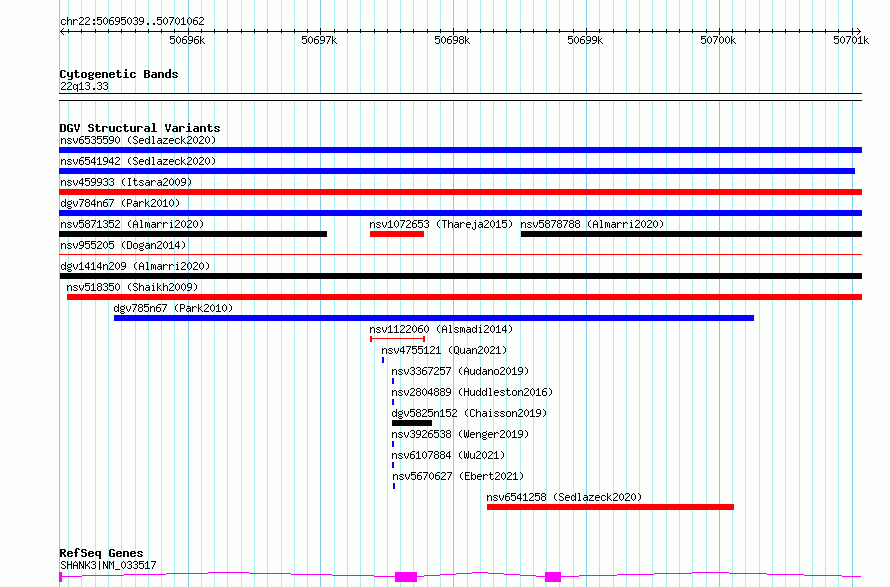This screenshot has height=587, width=890.
Task: Click the second SHANK3 magenta exon box
Action: [553, 577]
